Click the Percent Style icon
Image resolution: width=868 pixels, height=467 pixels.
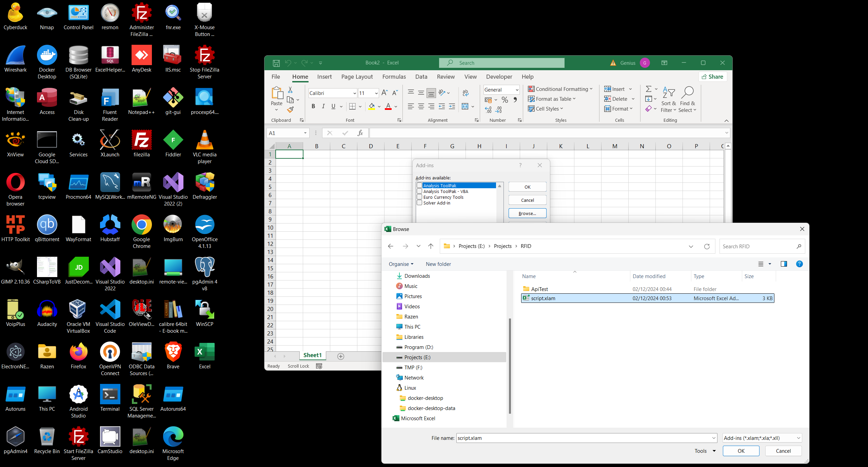coord(505,100)
